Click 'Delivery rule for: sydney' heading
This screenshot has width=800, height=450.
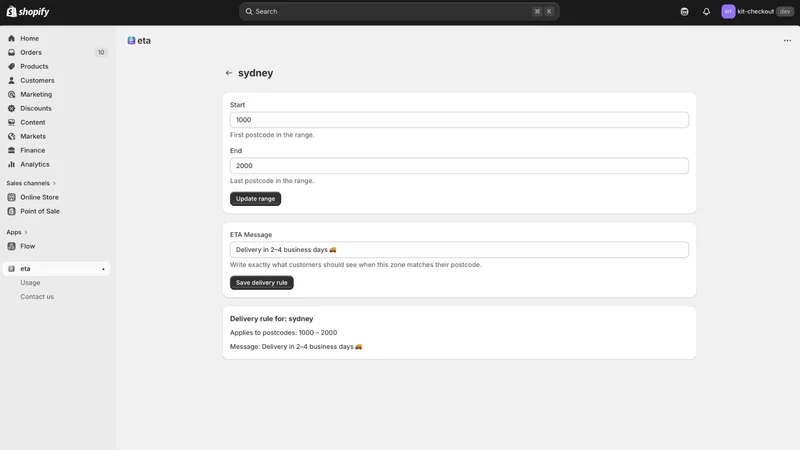click(x=271, y=319)
